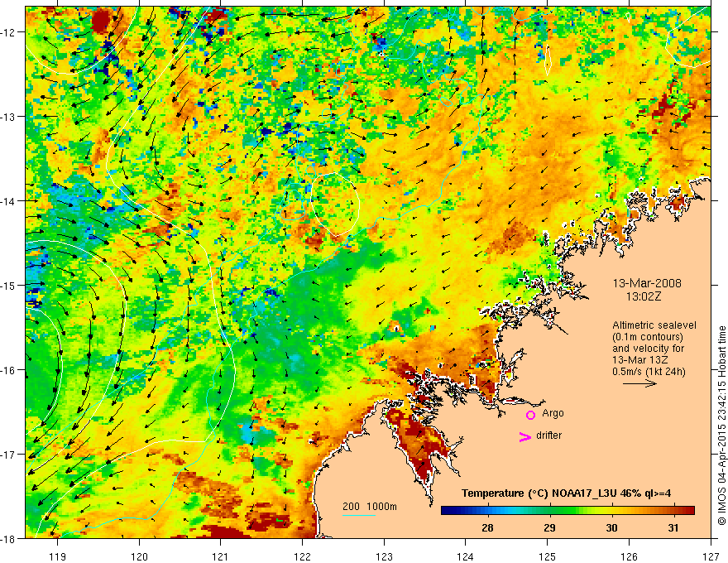
Task: Click the '-16' latitude axis label
Action: (x=9, y=370)
